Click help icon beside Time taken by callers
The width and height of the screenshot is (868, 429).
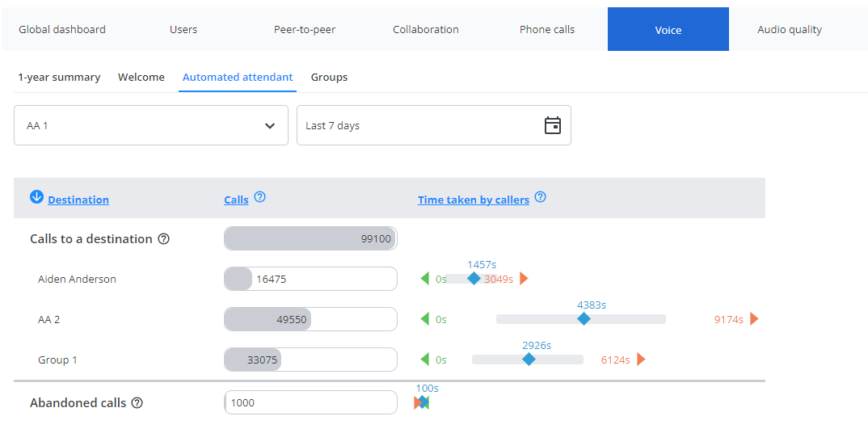(540, 197)
